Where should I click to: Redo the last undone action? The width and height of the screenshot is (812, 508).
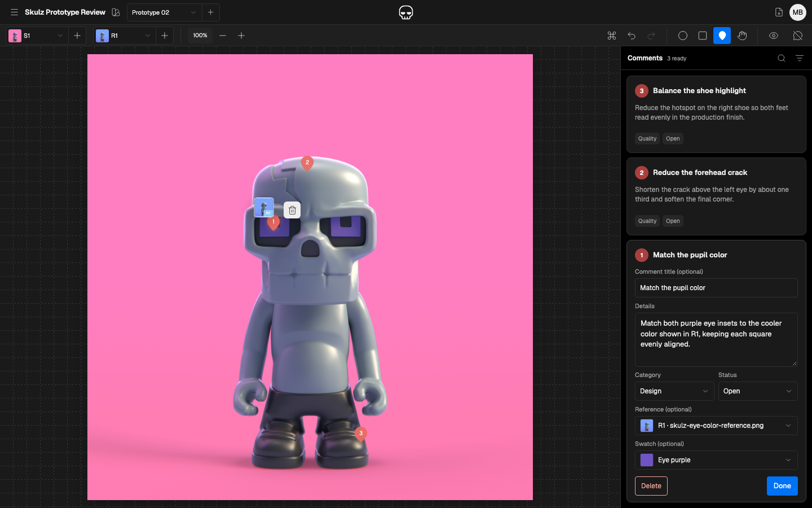pyautogui.click(x=651, y=36)
